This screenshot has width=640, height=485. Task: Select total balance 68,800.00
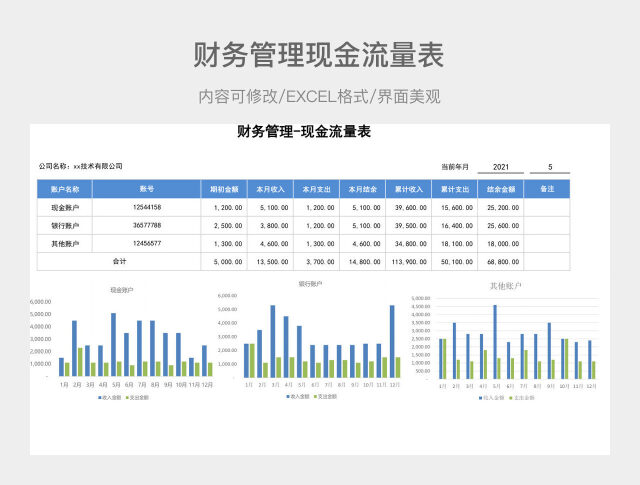(x=503, y=262)
